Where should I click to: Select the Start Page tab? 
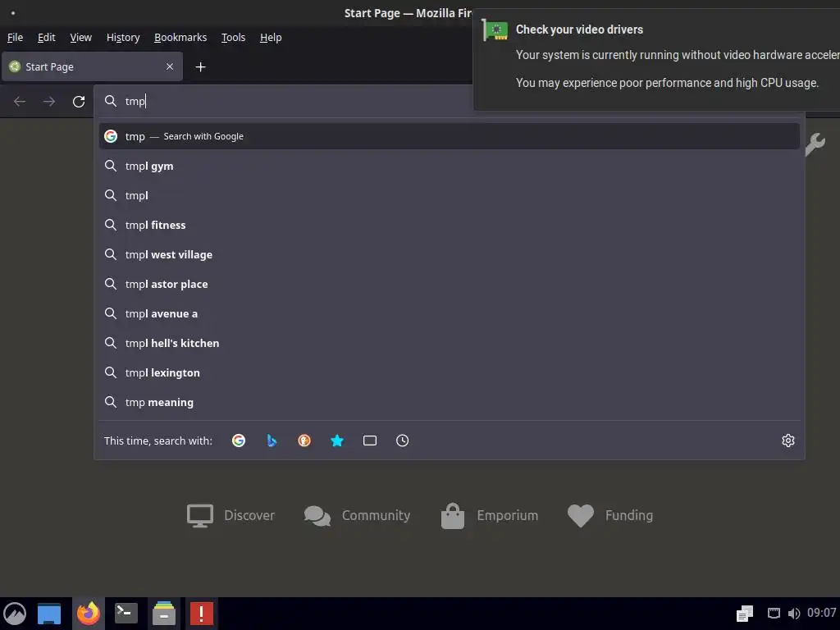tap(92, 66)
